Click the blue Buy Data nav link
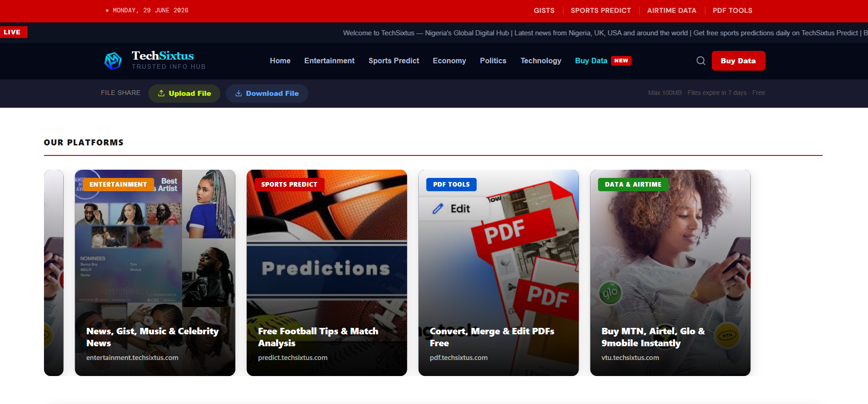 pos(591,61)
